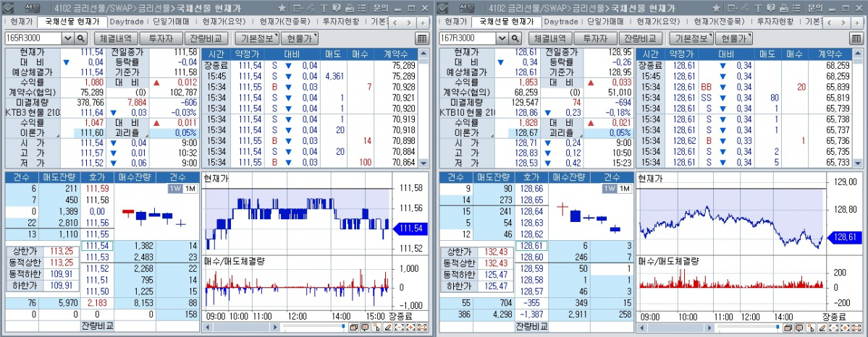
Task: Toggle speech-bubble data tooltip under left chart
Action: [365, 327]
